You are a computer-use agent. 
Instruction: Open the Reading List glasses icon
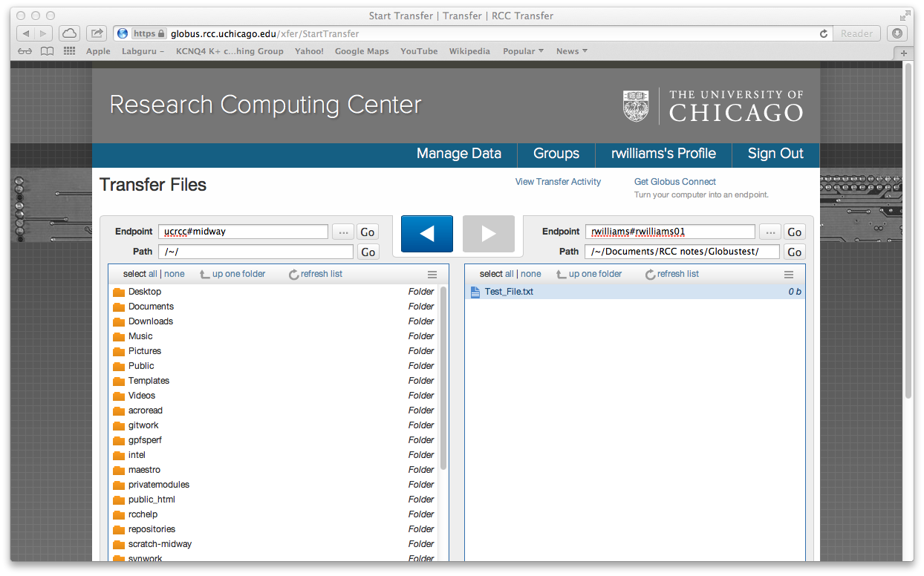coord(25,51)
